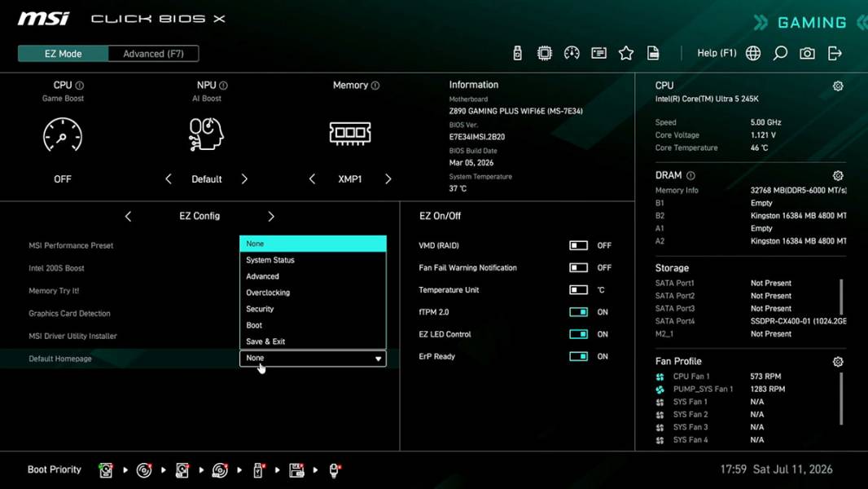The width and height of the screenshot is (868, 489).
Task: Click the NPU AI Boost head icon
Action: click(207, 134)
